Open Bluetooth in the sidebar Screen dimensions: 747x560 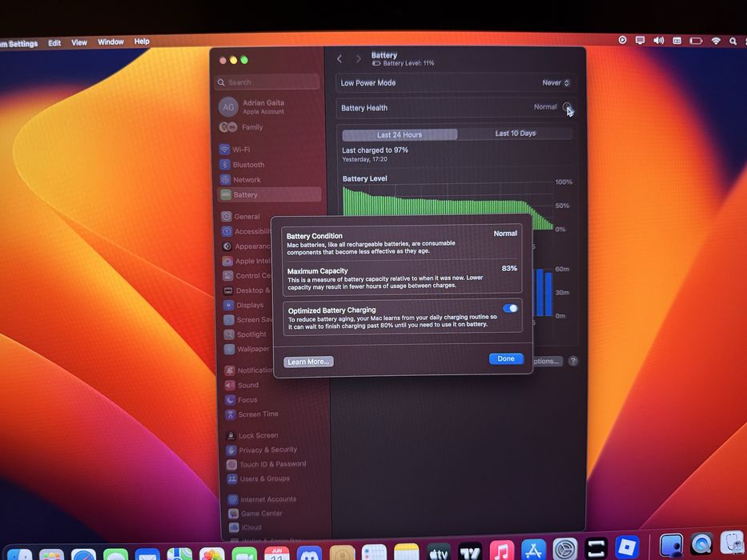pos(242,165)
